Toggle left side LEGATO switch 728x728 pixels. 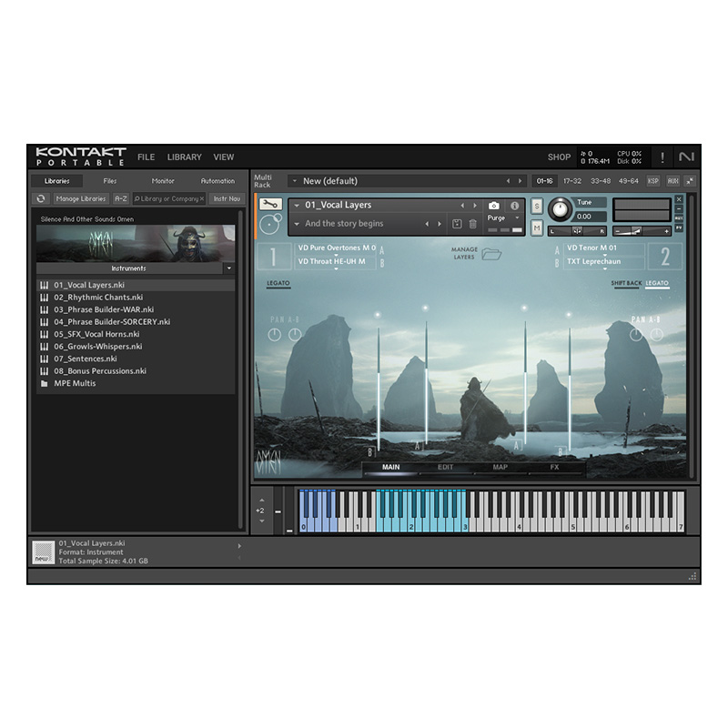[278, 284]
